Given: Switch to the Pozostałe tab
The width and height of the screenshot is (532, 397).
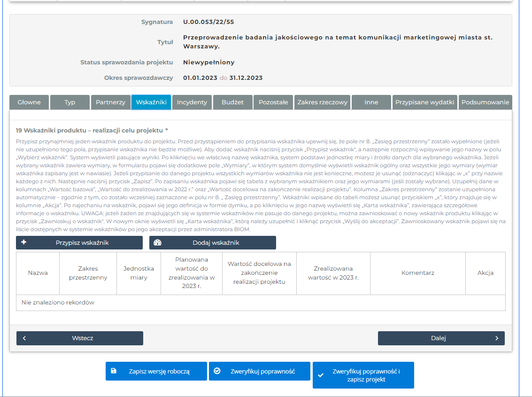Looking at the screenshot, I should 273,102.
